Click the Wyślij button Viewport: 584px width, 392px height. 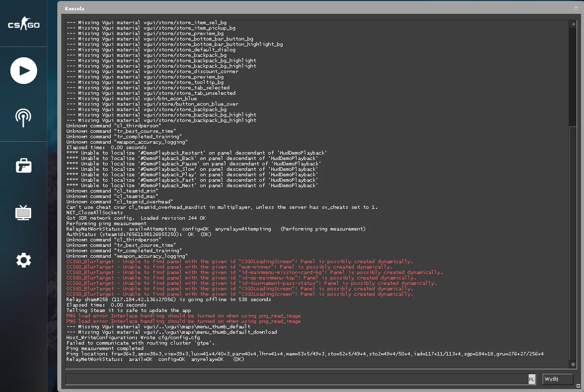pyautogui.click(x=557, y=379)
